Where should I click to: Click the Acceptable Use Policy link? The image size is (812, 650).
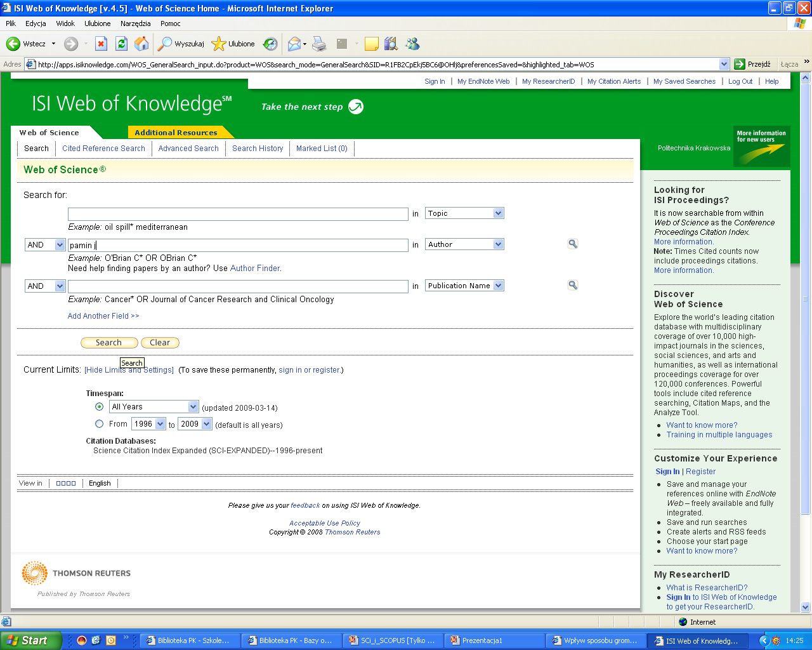coord(325,523)
